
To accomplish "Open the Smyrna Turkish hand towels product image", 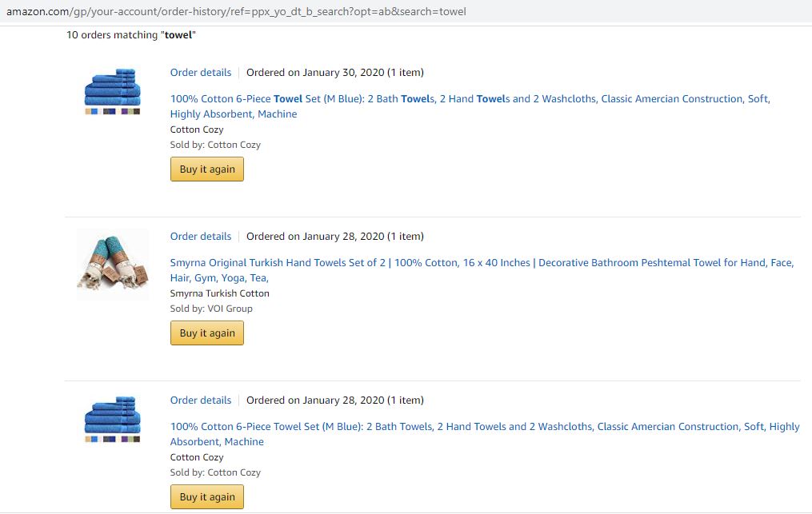I will 112,264.
